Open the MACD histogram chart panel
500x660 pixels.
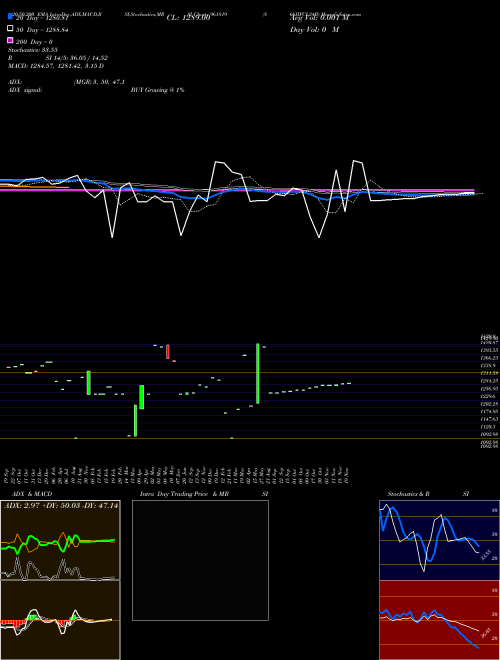(x=60, y=620)
